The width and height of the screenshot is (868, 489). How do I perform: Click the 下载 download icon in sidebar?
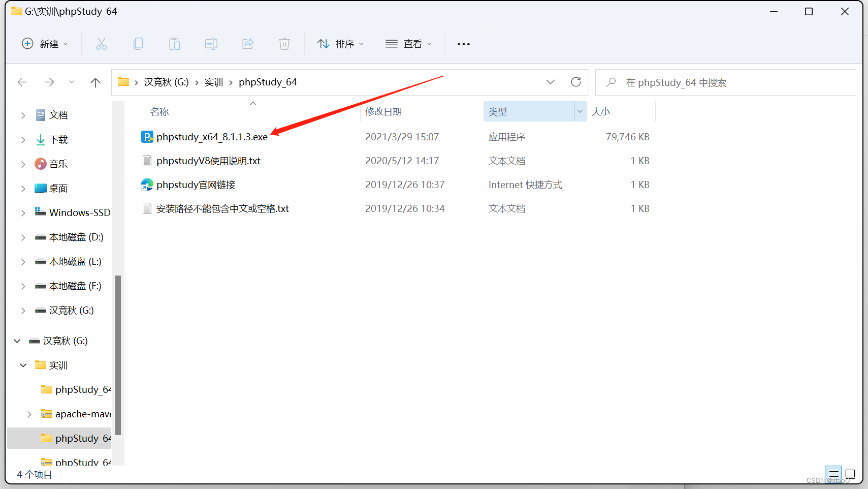coord(41,139)
